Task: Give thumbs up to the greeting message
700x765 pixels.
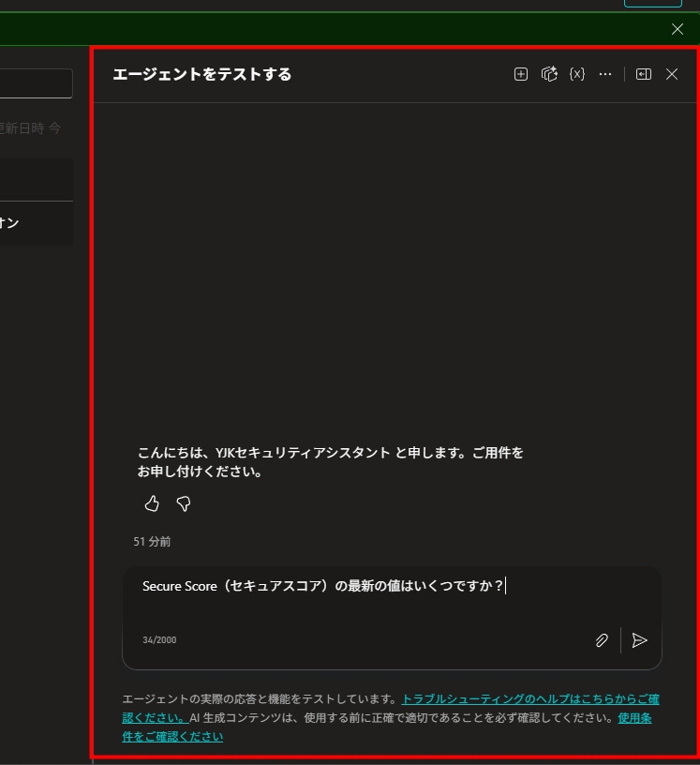Action: point(152,503)
